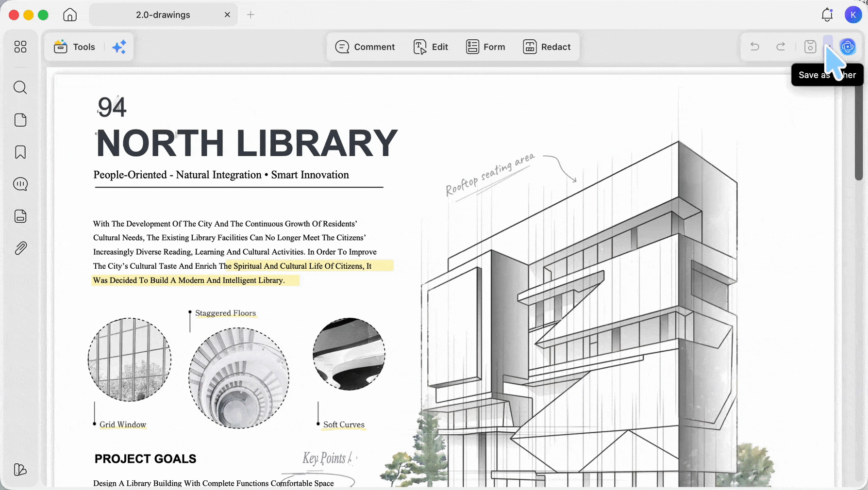Undo the last action
The width and height of the screenshot is (868, 490).
(755, 47)
